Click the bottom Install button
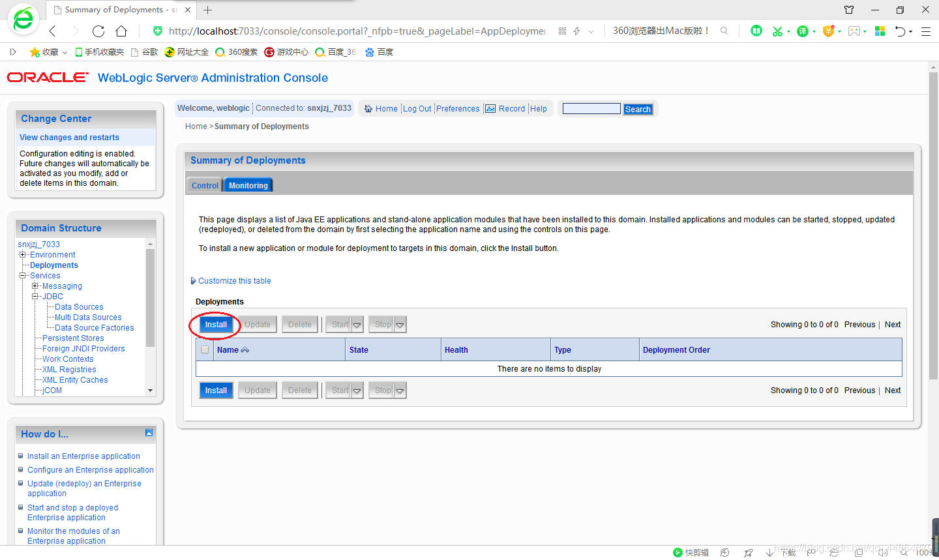 click(x=216, y=391)
